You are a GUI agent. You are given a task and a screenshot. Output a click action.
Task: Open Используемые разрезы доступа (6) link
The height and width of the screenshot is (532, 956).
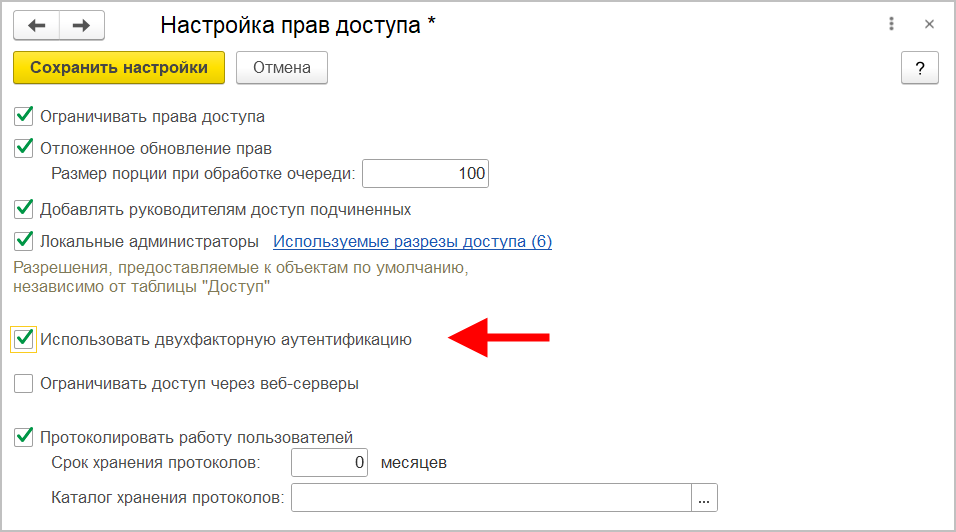(x=412, y=241)
